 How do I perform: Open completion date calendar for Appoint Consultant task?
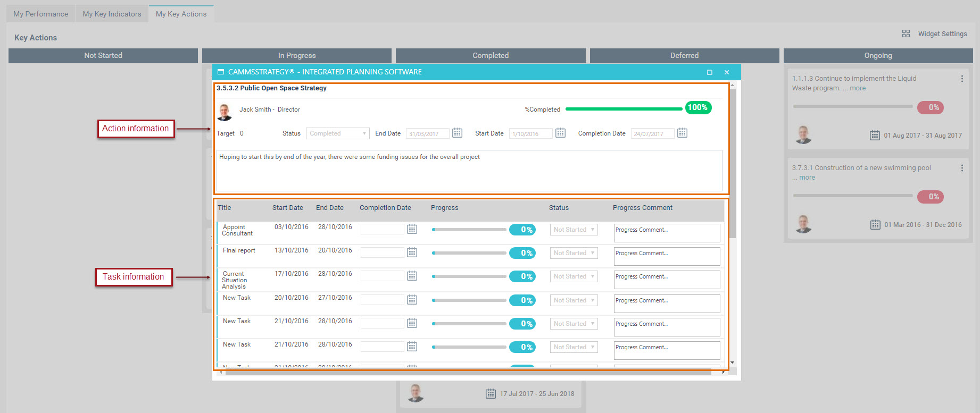[412, 229]
